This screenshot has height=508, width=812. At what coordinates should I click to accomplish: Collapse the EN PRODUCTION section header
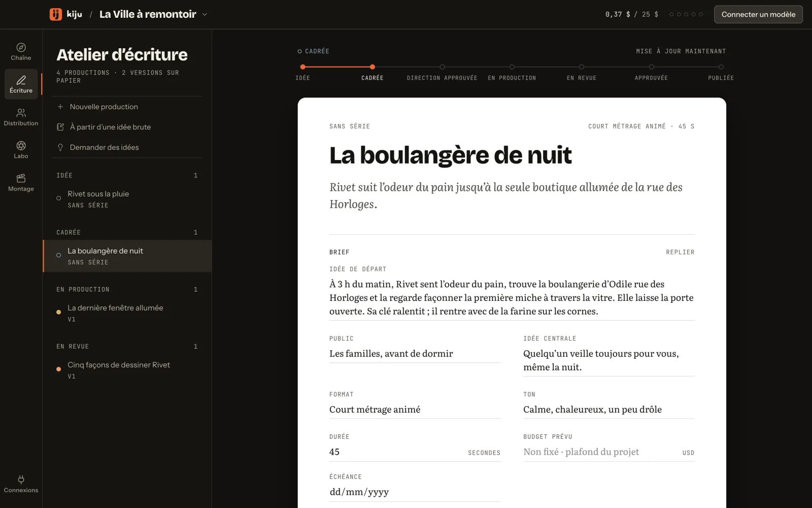[127, 290]
